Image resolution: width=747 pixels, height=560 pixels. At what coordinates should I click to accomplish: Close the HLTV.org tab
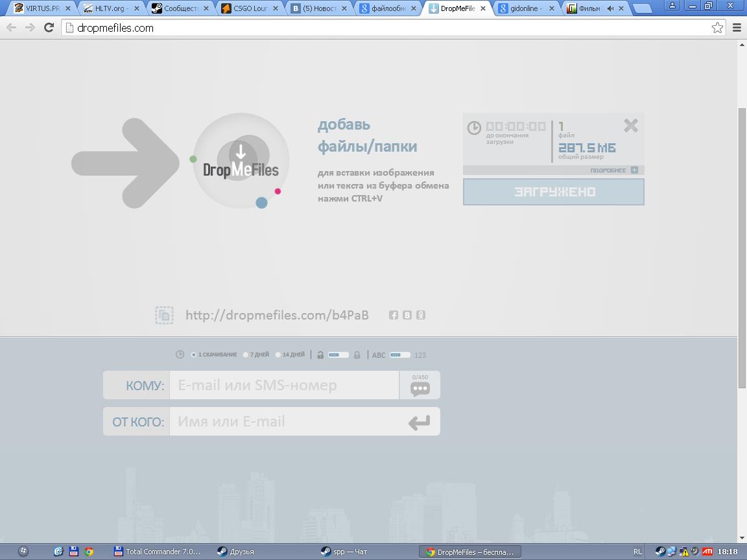coord(137,8)
